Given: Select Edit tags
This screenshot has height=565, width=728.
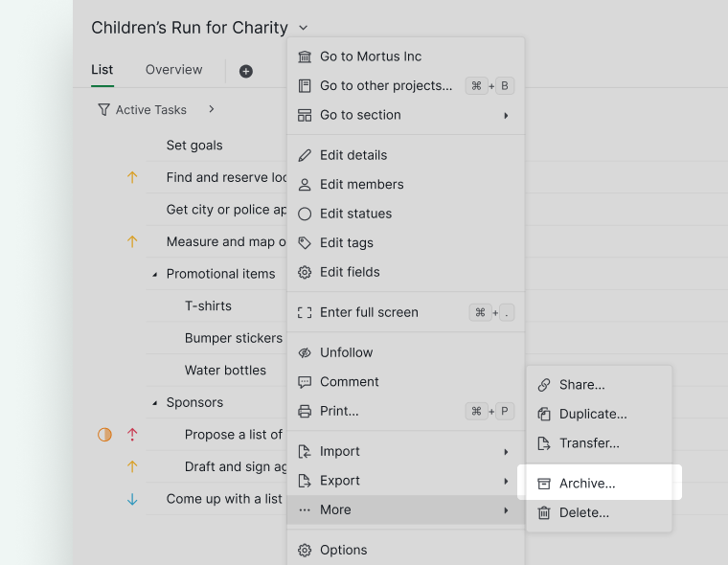Looking at the screenshot, I should 406,243.
